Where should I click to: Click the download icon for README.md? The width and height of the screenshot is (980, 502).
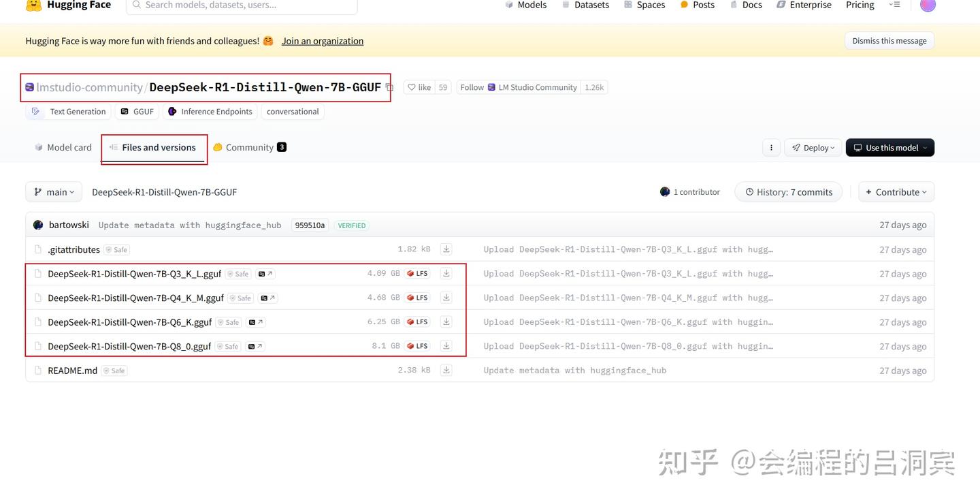[446, 370]
